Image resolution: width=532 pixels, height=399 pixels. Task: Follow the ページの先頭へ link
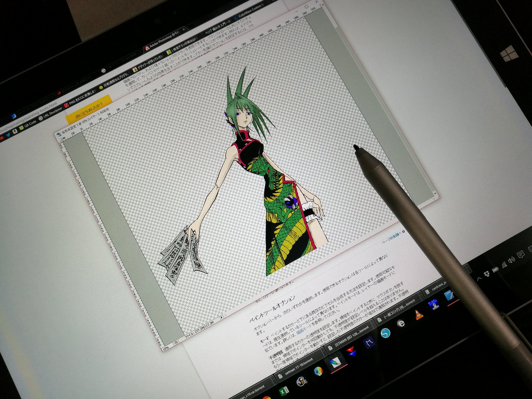(x=392, y=237)
